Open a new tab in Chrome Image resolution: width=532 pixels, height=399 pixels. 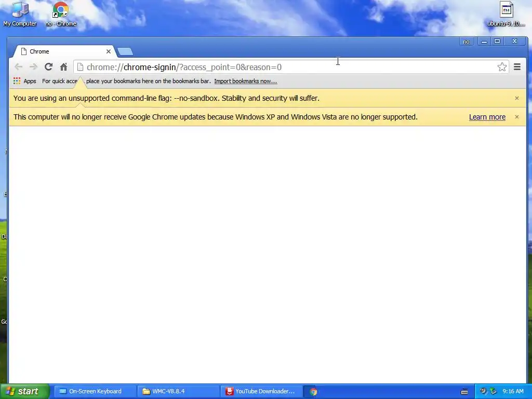(x=125, y=51)
